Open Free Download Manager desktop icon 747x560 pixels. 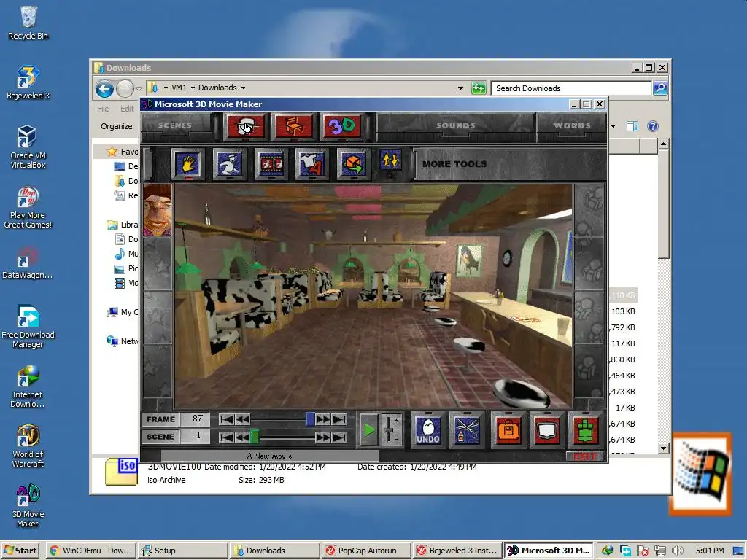point(28,326)
